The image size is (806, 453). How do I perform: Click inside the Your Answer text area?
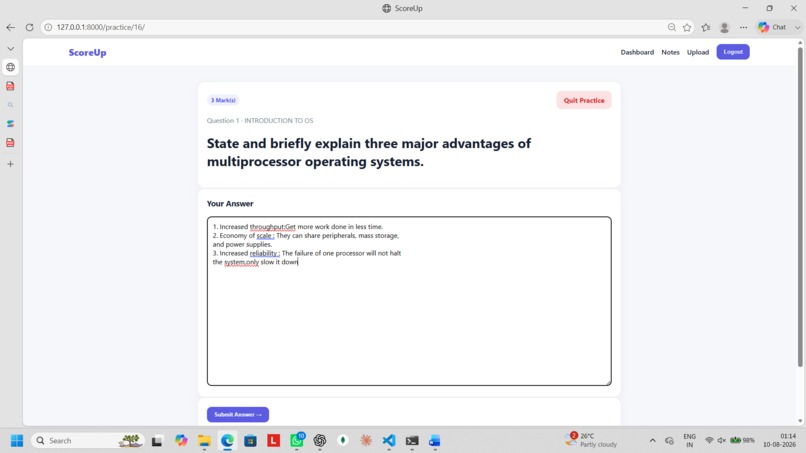[409, 301]
